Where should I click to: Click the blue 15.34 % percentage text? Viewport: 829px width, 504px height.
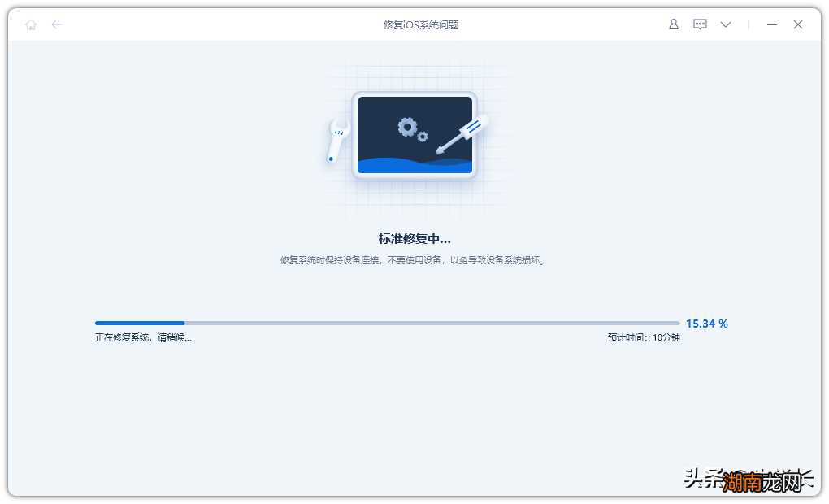point(706,323)
